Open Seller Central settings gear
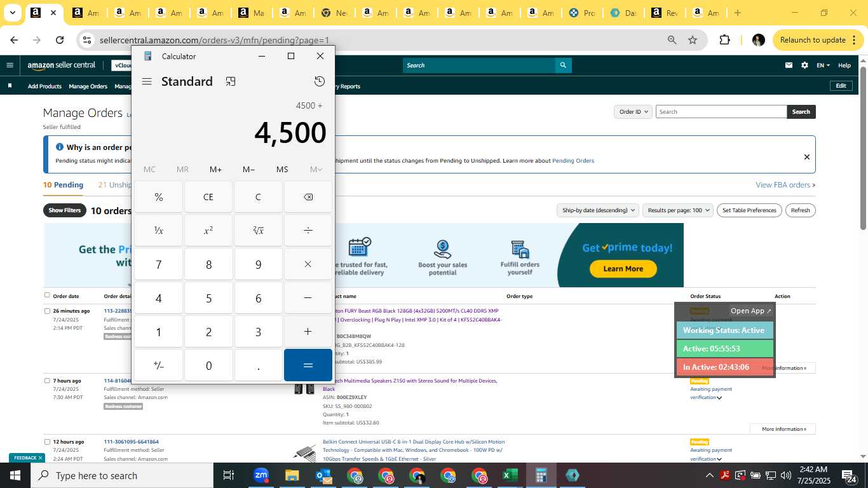The image size is (868, 488). [x=804, y=65]
